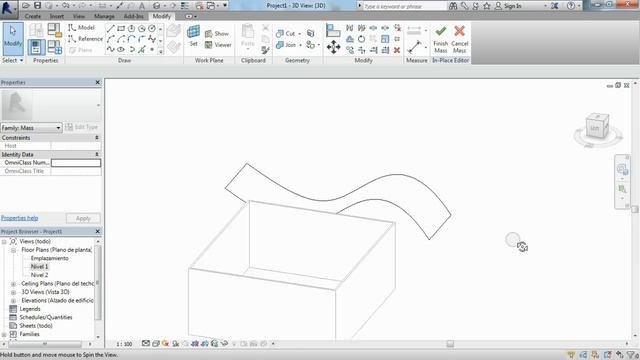Click the Open folder icon in quick access toolbar
Screen dimensions: 640x360
pos(26,5)
